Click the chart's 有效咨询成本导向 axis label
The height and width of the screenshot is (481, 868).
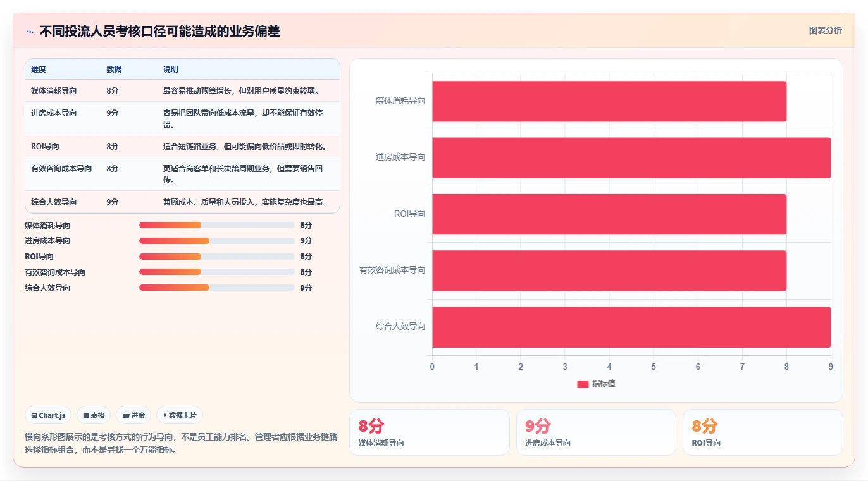(x=392, y=271)
